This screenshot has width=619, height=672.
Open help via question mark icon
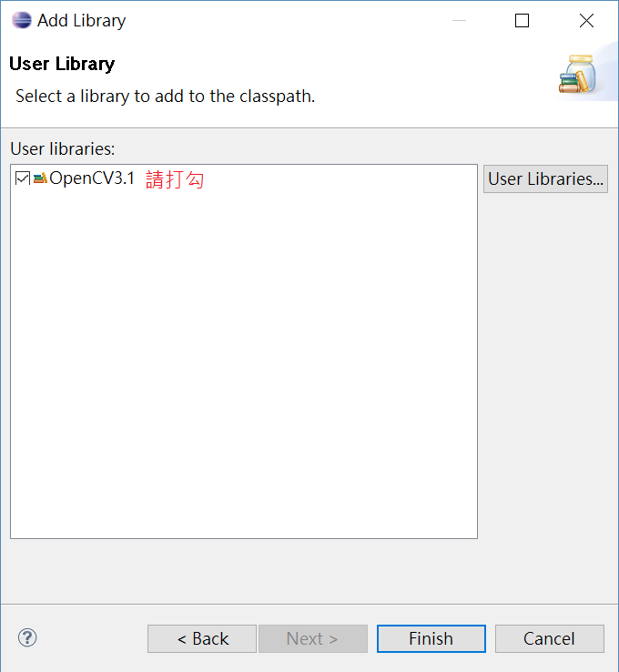(x=27, y=637)
